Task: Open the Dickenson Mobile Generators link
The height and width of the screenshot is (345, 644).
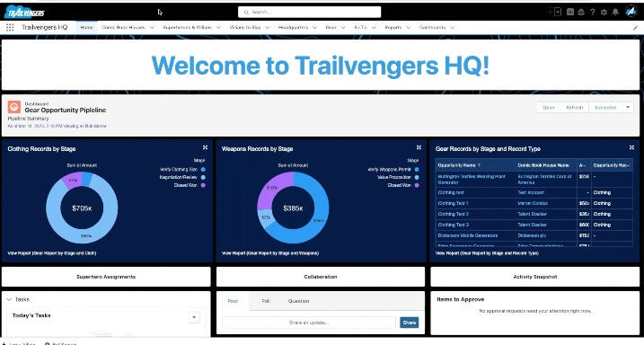Action: coord(468,235)
